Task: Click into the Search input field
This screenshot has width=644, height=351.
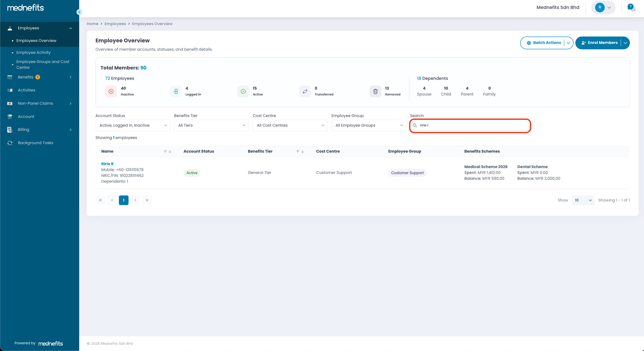Action: click(x=472, y=126)
